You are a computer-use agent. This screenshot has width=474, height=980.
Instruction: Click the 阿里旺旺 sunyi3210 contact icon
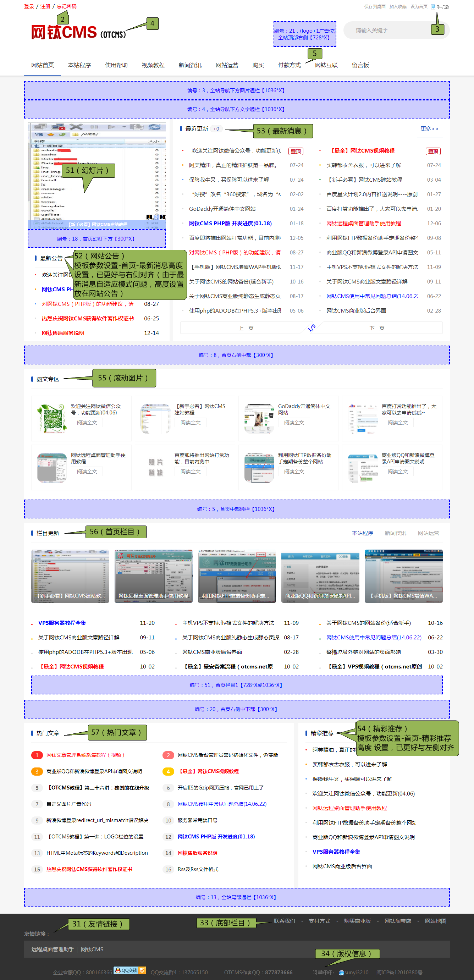coord(342,973)
